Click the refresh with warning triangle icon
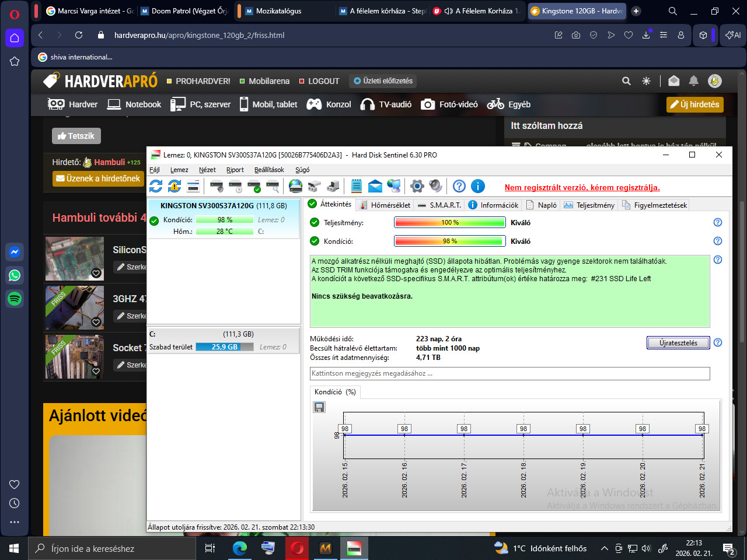 click(x=174, y=186)
